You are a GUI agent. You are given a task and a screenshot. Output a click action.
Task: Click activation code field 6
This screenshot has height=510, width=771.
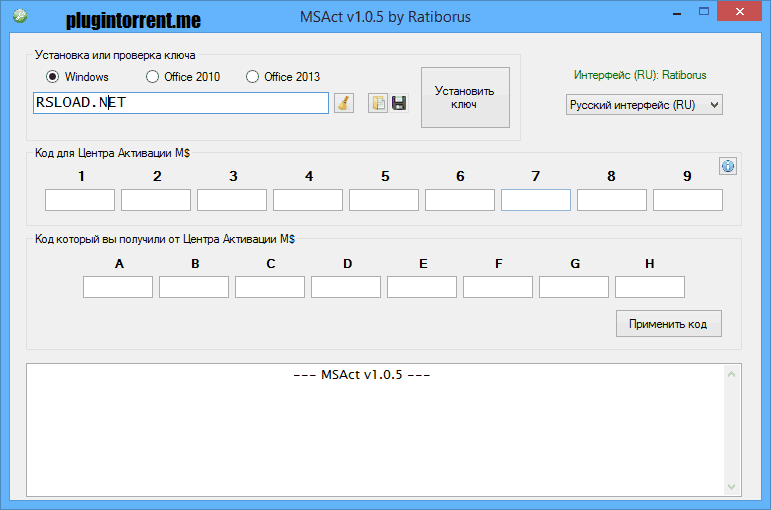pos(460,200)
